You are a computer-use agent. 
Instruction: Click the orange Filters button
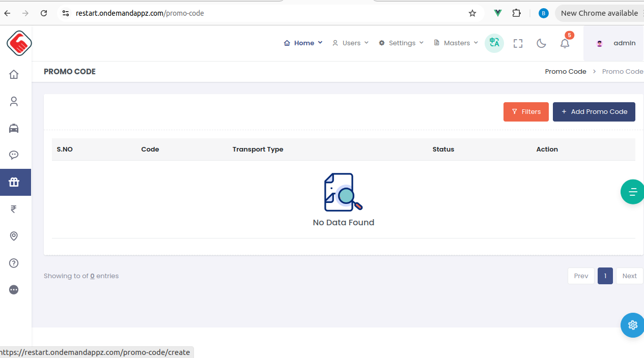(526, 112)
